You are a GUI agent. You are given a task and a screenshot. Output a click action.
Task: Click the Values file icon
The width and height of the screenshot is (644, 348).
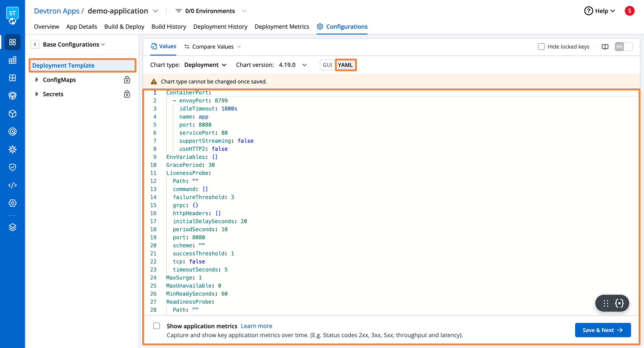[x=154, y=46]
